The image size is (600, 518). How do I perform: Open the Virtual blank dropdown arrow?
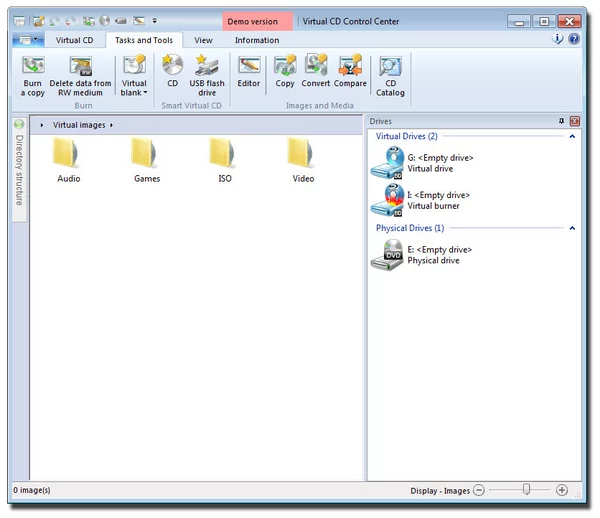(x=145, y=93)
